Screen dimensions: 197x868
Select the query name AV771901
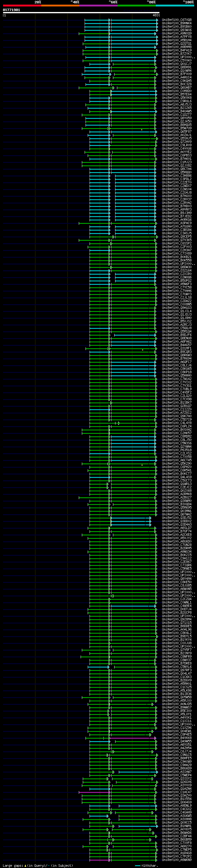[x=11, y=10]
